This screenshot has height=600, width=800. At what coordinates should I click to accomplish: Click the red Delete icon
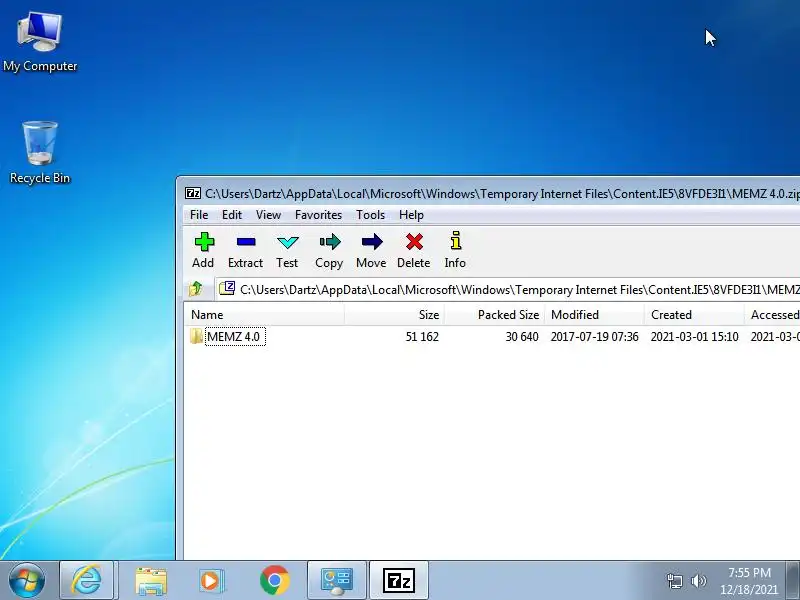[414, 242]
